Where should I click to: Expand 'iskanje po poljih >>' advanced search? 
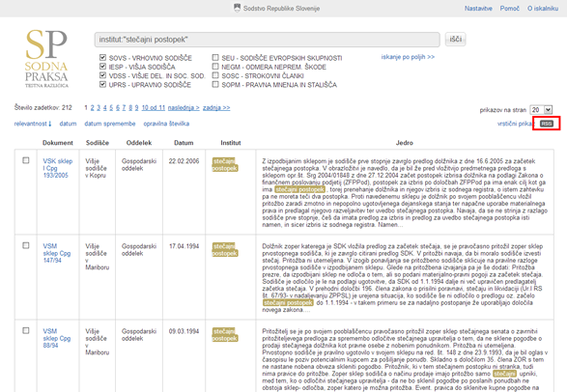pyautogui.click(x=408, y=57)
